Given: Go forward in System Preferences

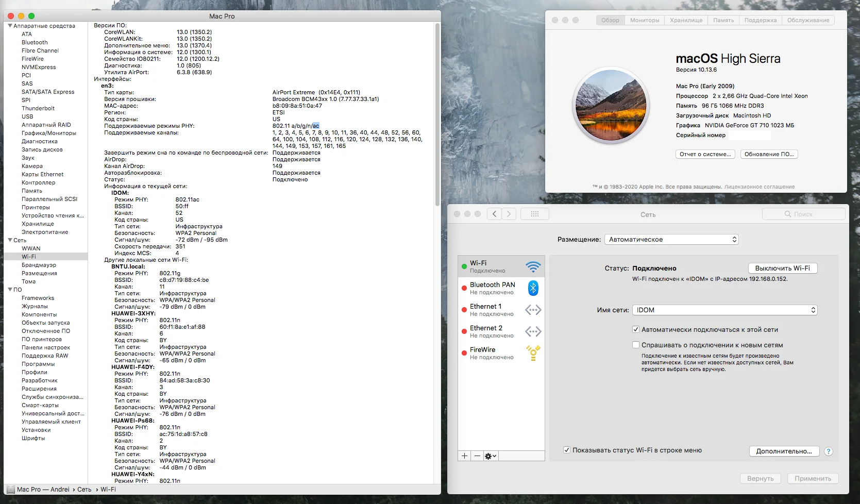Looking at the screenshot, I should (509, 214).
